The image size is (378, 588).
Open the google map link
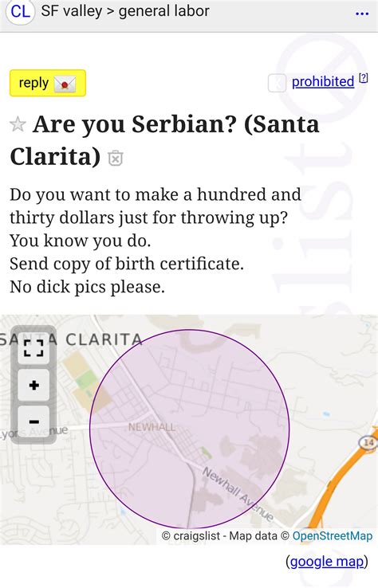[x=327, y=562]
